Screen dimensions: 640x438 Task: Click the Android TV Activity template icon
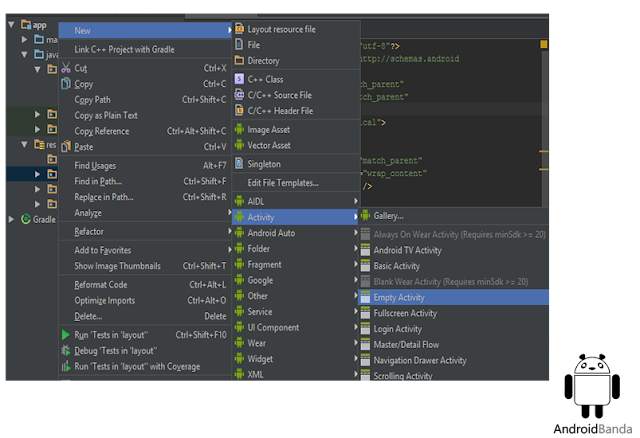pos(365,250)
